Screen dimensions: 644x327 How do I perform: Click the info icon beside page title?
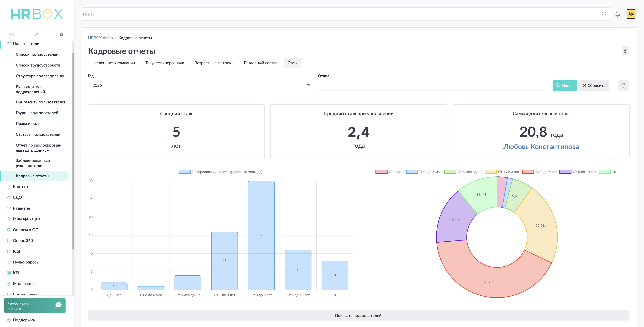pos(625,51)
